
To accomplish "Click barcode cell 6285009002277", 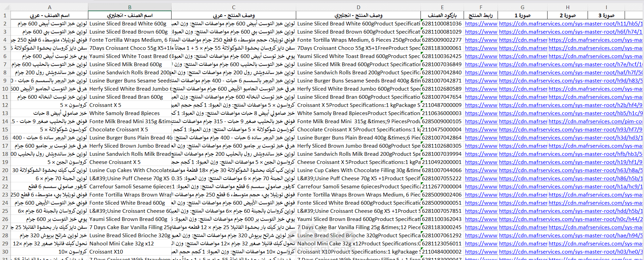I will 442,40.
